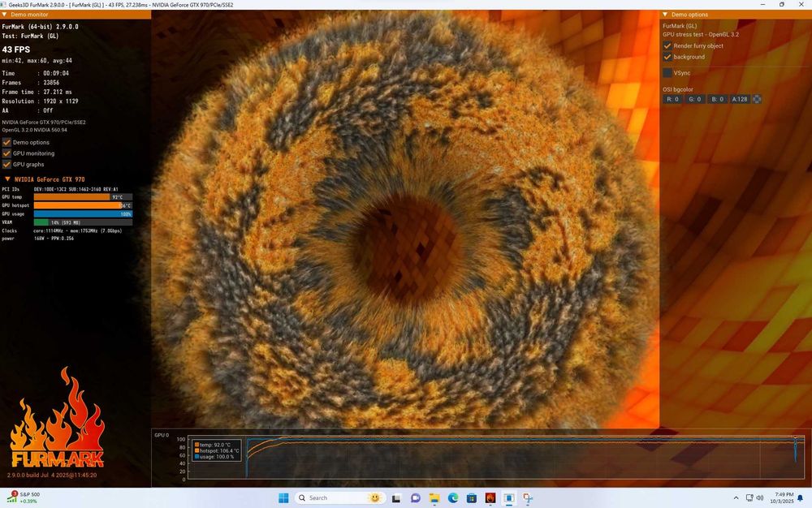The height and width of the screenshot is (508, 812).
Task: Click the GPU 0 graph label
Action: (162, 435)
